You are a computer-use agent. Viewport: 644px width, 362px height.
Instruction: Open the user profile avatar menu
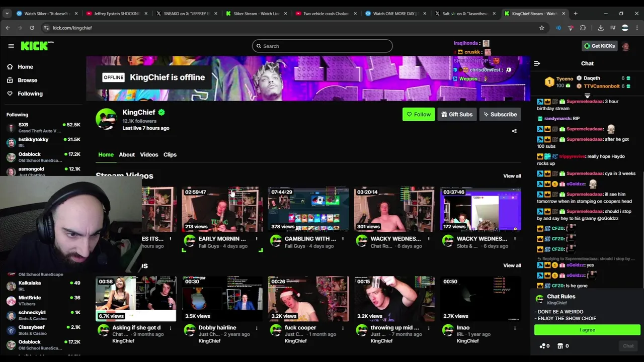(625, 46)
